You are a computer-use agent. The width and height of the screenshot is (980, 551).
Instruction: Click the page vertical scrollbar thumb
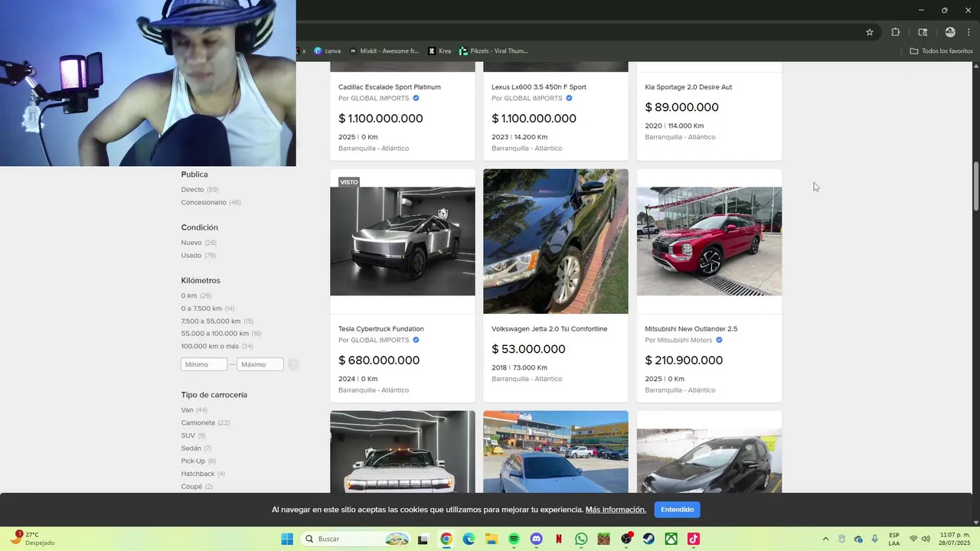point(976,187)
